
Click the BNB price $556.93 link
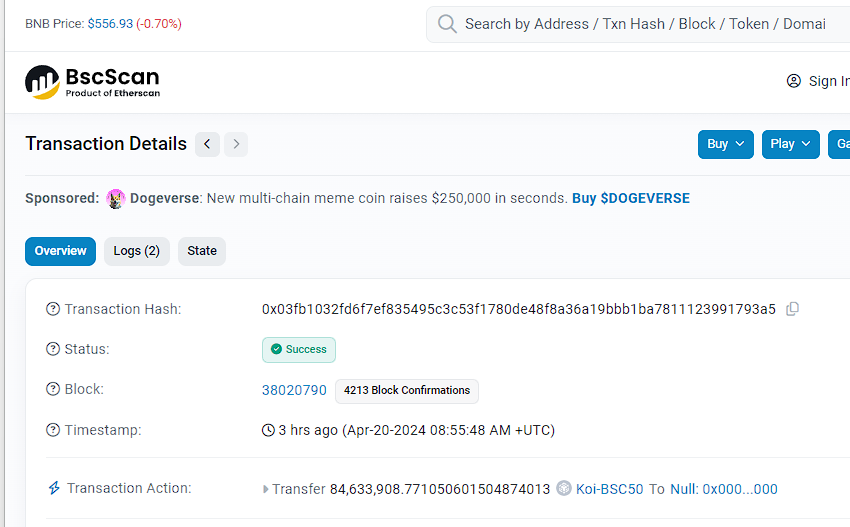(x=110, y=24)
